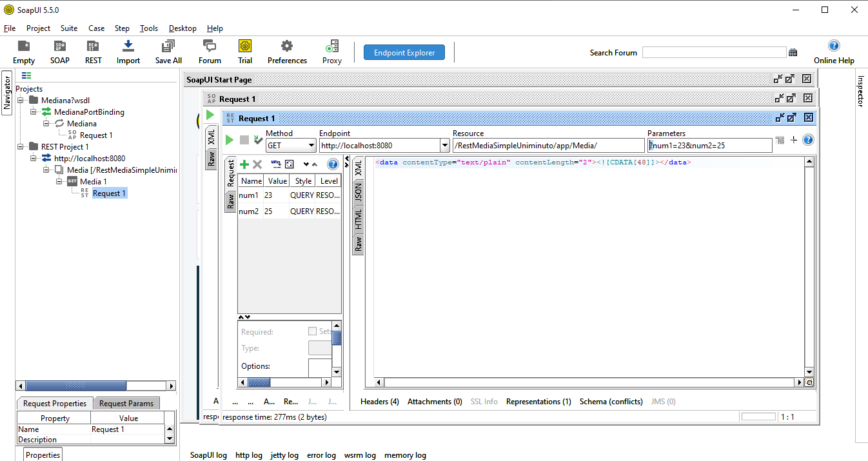
Task: Click the Endpoint Explorer button
Action: 404,53
